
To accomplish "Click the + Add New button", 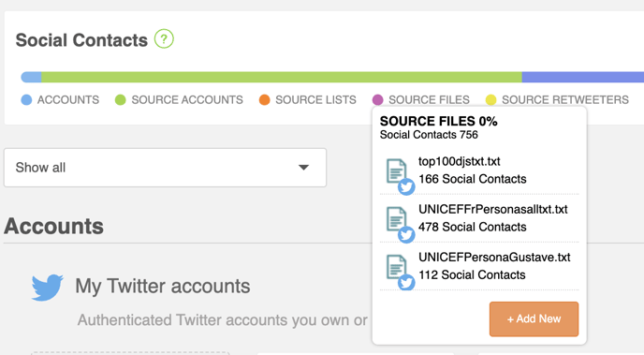I will (x=534, y=319).
